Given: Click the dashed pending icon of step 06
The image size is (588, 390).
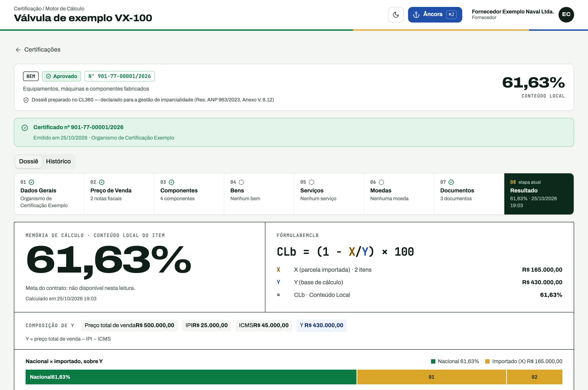Looking at the screenshot, I should (x=381, y=182).
